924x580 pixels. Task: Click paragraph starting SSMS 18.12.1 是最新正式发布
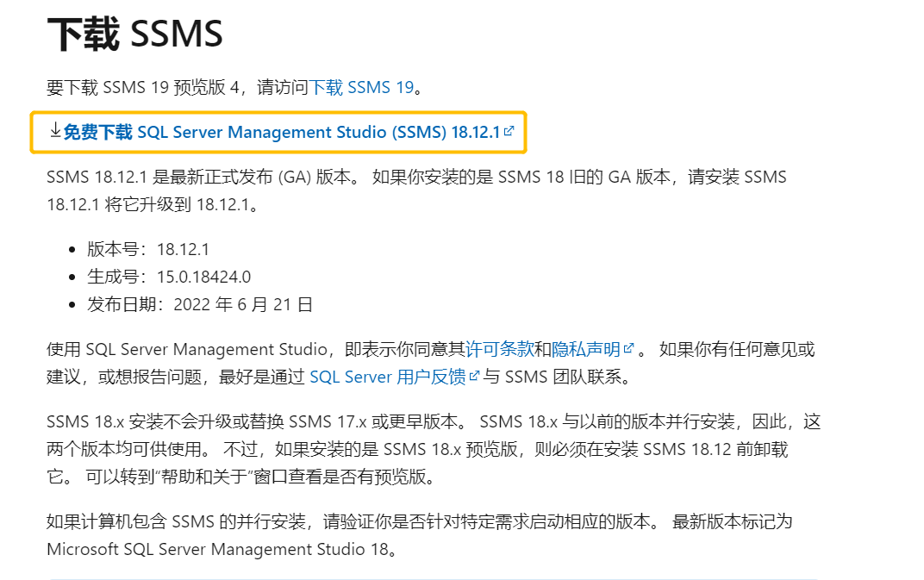(x=416, y=191)
